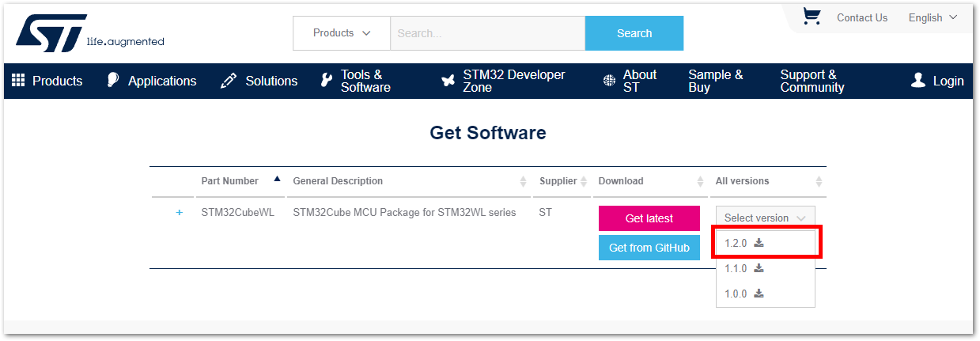The image size is (980, 341).
Task: Open Sample & Buy menu
Action: tap(716, 81)
